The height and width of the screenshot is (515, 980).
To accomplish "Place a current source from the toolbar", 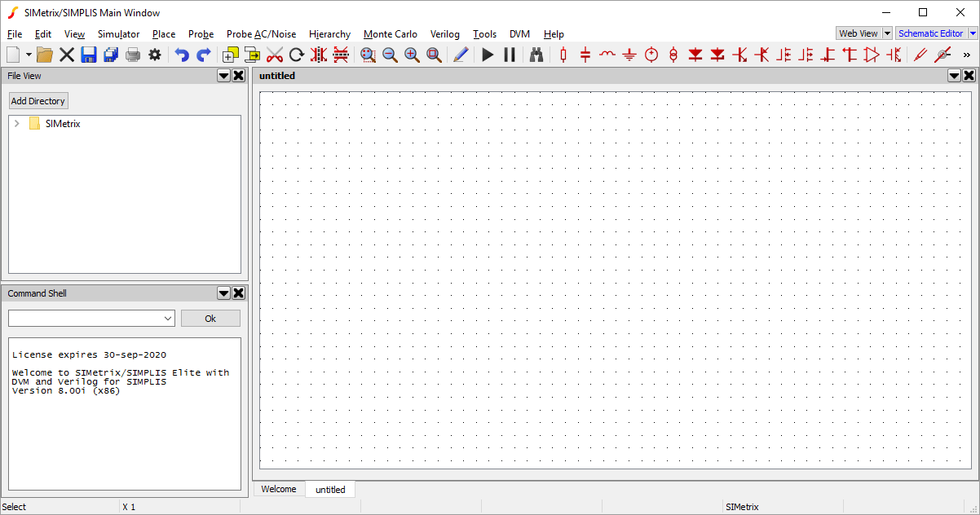I will click(673, 55).
